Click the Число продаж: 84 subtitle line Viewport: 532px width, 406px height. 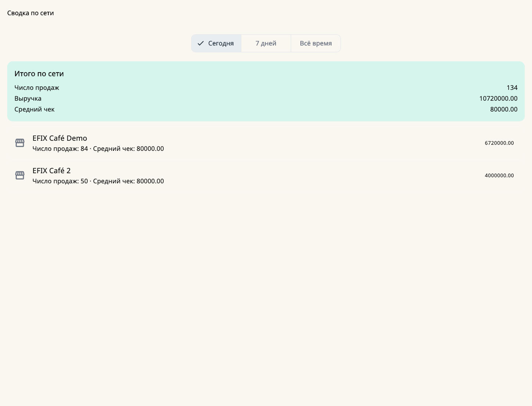98,149
